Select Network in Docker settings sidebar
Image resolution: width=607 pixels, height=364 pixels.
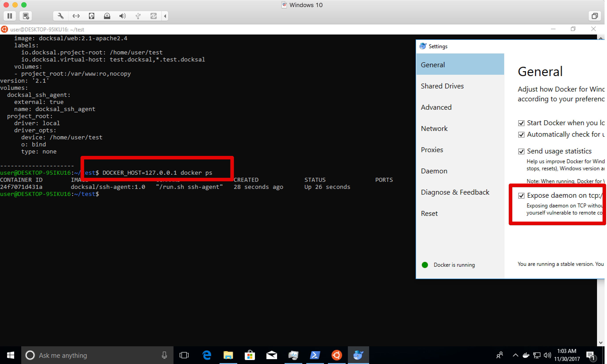[434, 128]
